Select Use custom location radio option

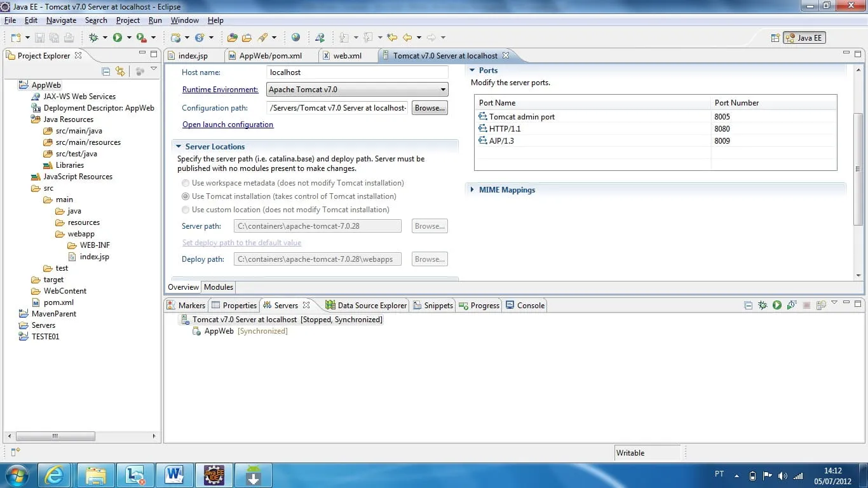[186, 210]
